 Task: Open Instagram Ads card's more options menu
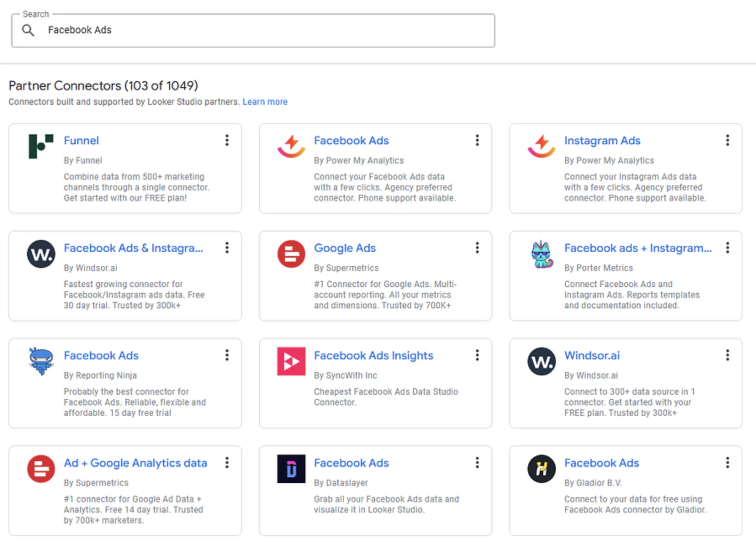tap(727, 140)
